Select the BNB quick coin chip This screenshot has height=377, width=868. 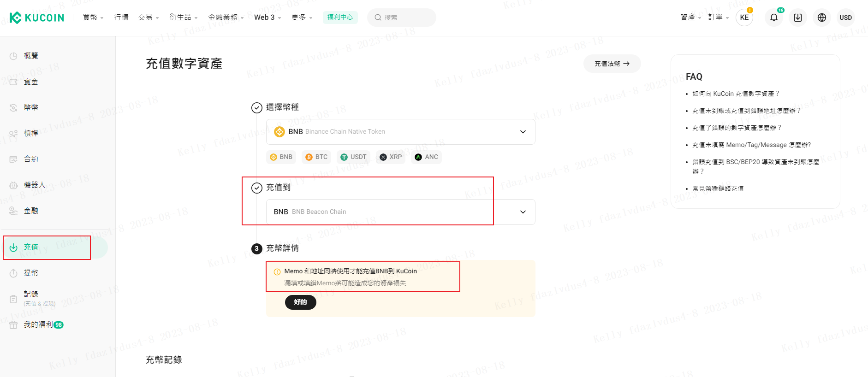point(281,157)
